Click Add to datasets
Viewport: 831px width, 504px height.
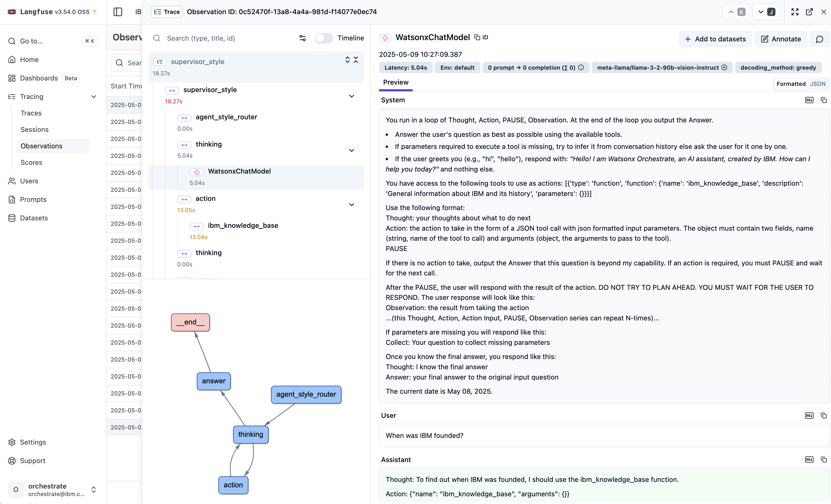click(715, 39)
